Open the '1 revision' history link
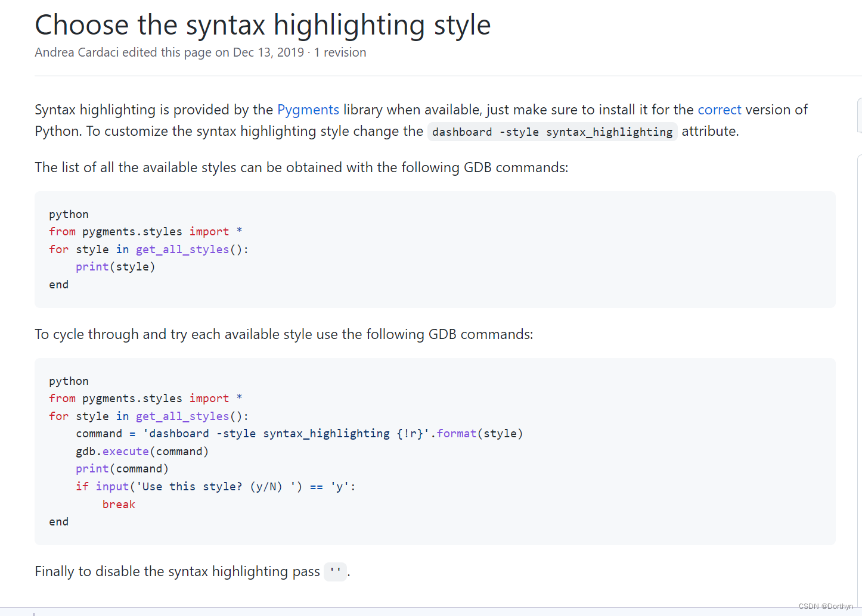This screenshot has width=862, height=616. coord(340,52)
